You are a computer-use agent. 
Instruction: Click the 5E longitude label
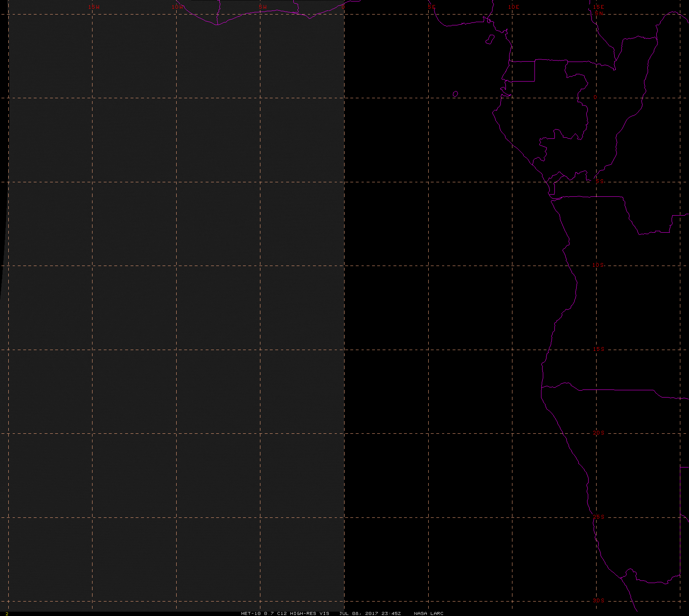point(432,7)
